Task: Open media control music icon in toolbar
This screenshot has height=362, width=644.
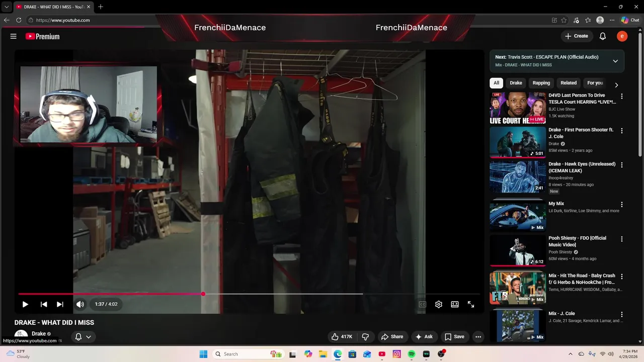Action: [576, 20]
